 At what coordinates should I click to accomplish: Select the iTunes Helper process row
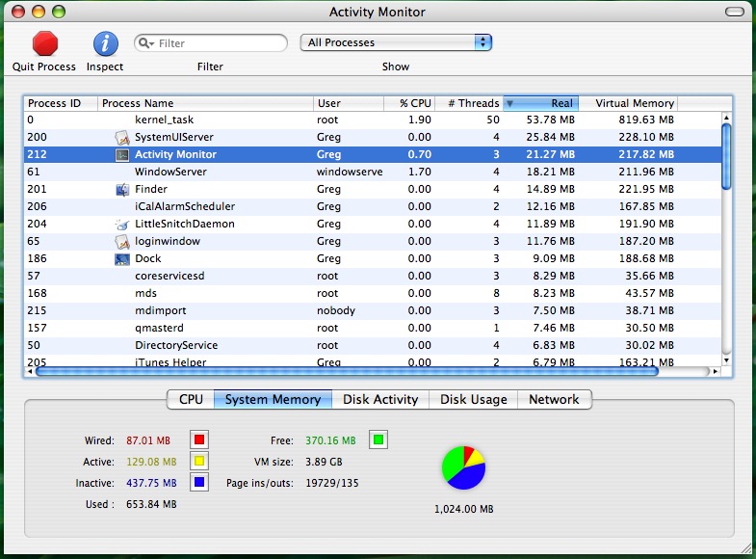tap(373, 361)
